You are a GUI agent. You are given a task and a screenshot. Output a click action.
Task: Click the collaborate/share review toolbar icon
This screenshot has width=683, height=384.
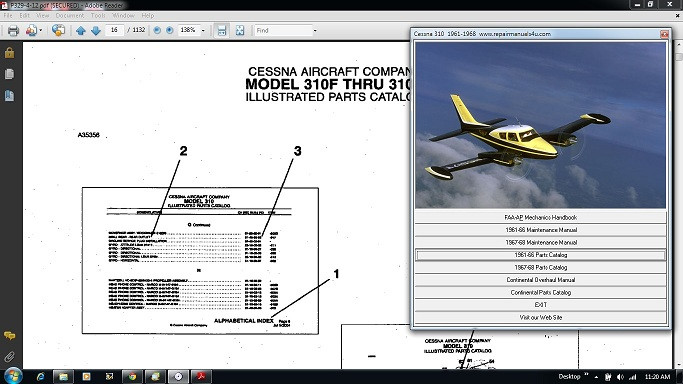58,30
